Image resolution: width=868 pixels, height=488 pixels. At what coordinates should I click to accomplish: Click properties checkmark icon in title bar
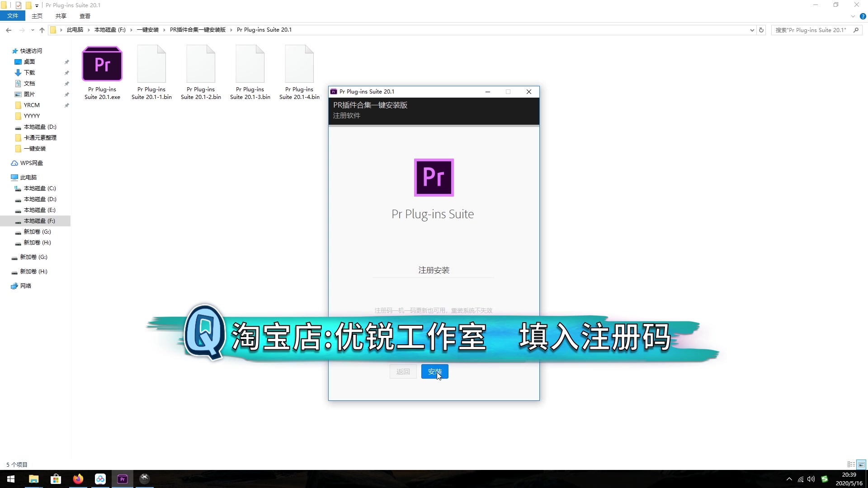(x=18, y=5)
